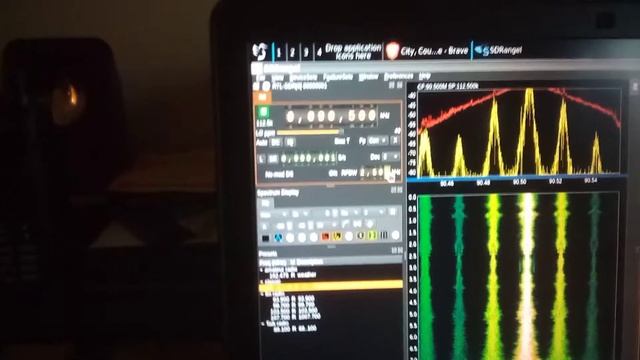Screen dimensions: 640x360
Task: Open the desktop panel main menu icon
Action: pyautogui.click(x=260, y=51)
